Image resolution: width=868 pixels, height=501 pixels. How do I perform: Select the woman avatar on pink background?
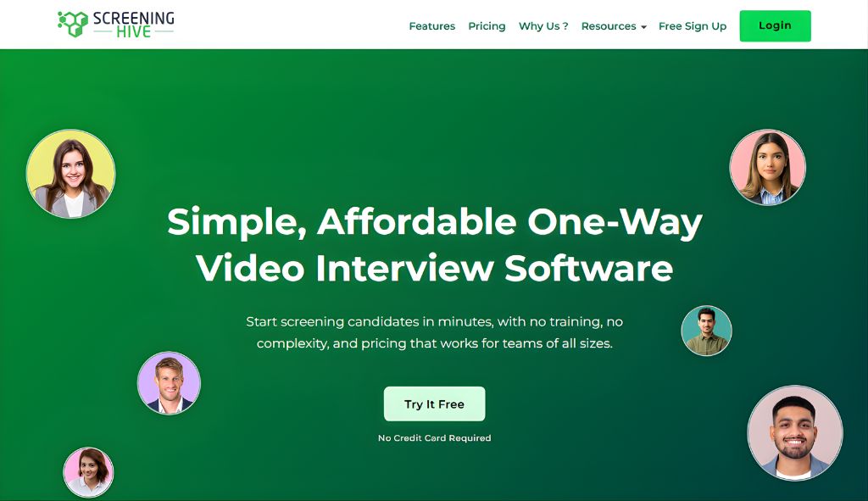pyautogui.click(x=767, y=167)
